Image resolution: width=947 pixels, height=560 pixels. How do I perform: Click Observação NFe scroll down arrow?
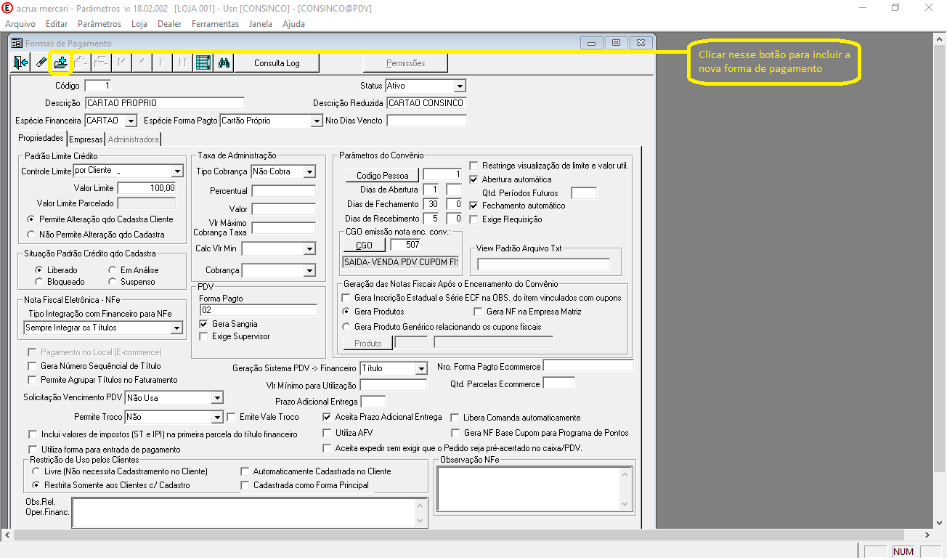tap(626, 503)
